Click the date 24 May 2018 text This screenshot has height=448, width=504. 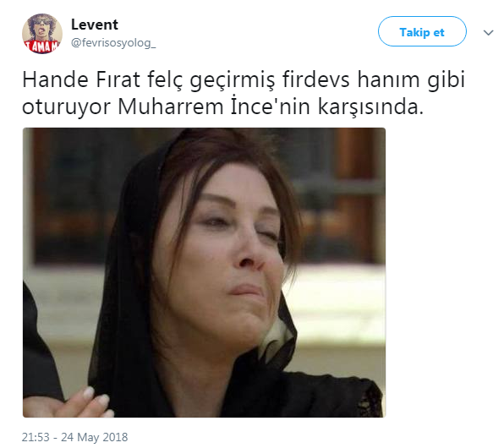(94, 437)
